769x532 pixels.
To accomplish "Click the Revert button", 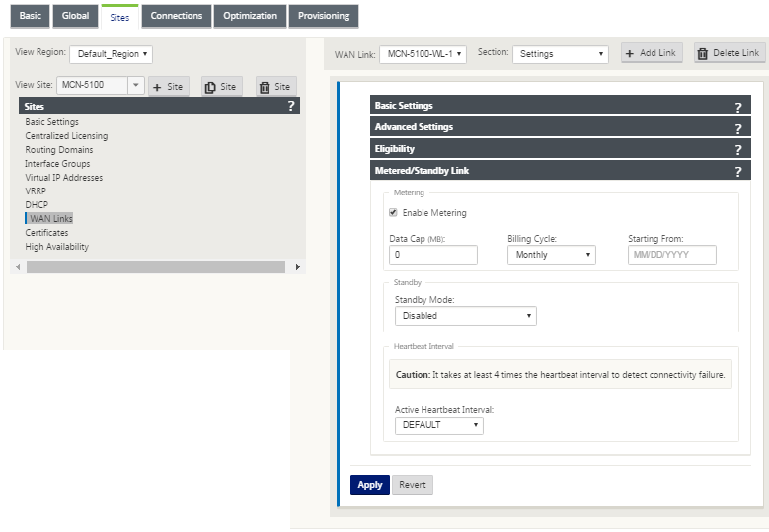I will [x=413, y=485].
